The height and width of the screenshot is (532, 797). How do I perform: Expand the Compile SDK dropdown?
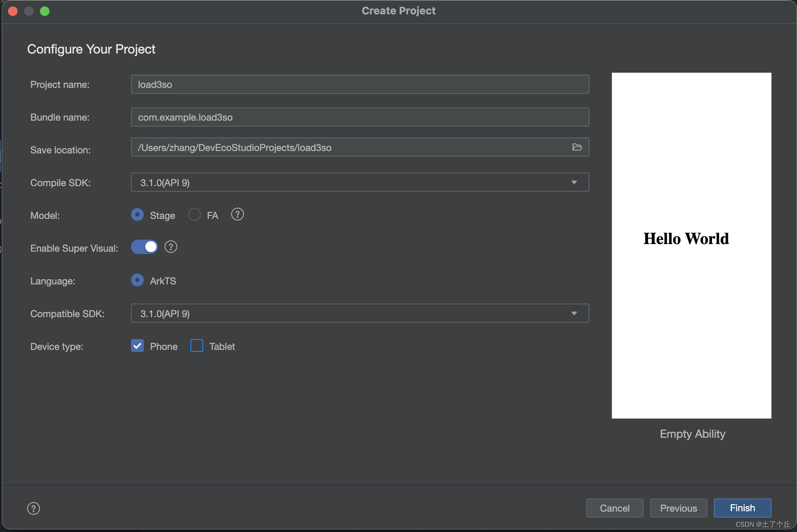point(574,182)
